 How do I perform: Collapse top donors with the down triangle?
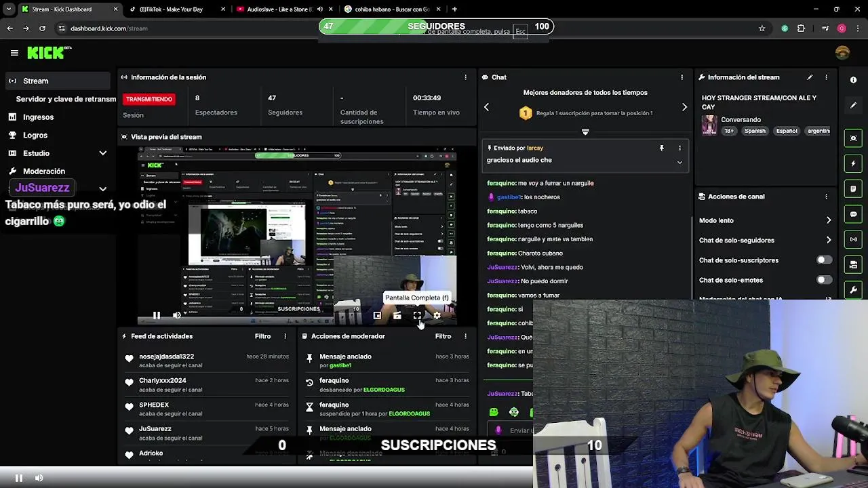click(585, 131)
